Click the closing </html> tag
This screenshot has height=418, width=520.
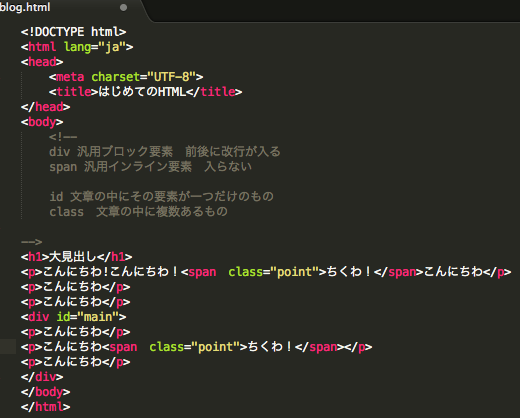pos(45,407)
